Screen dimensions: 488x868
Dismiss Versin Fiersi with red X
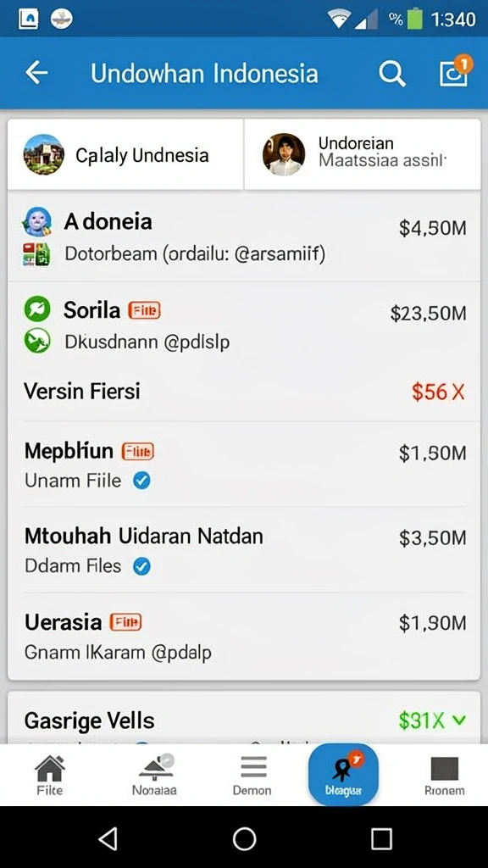point(458,392)
